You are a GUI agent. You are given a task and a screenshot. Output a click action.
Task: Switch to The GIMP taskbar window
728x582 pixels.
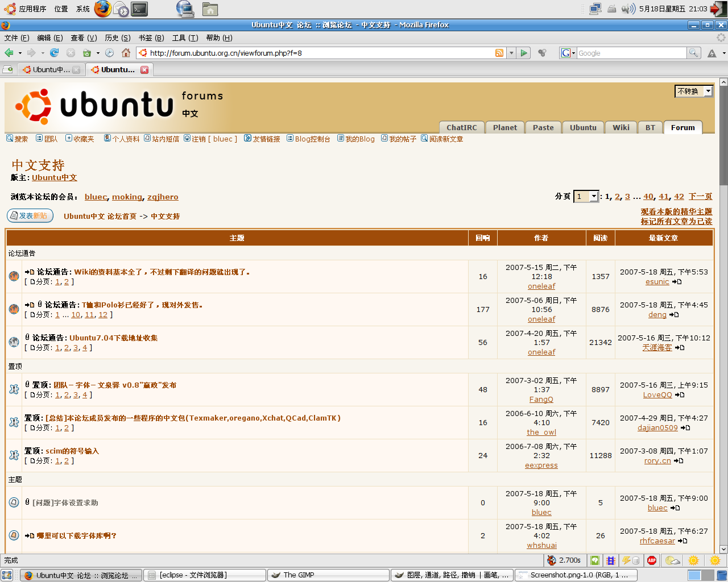point(328,575)
